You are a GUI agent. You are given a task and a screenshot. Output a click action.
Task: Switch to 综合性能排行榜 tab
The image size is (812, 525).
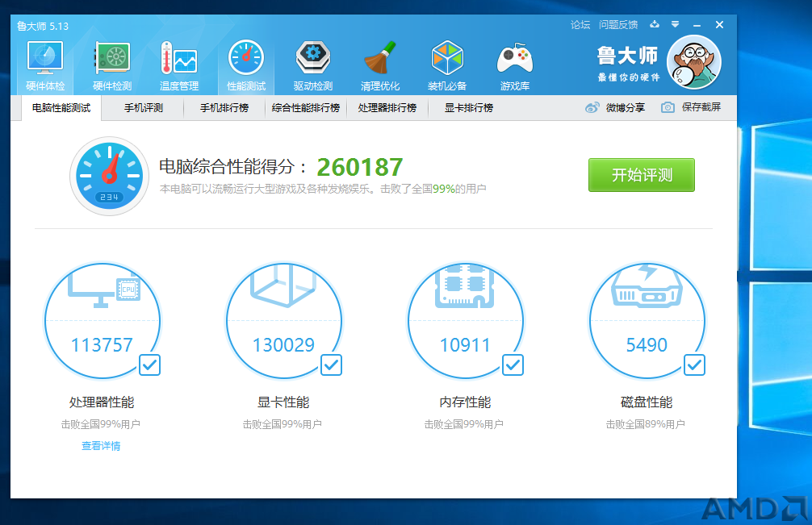306,107
